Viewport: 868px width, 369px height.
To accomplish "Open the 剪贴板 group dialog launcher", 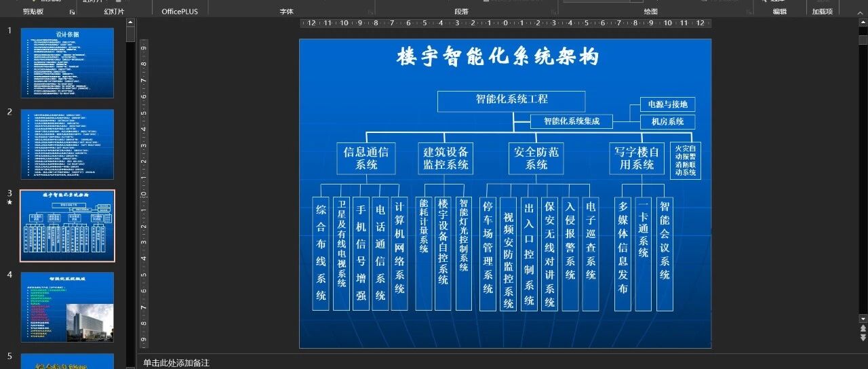I will (x=73, y=12).
